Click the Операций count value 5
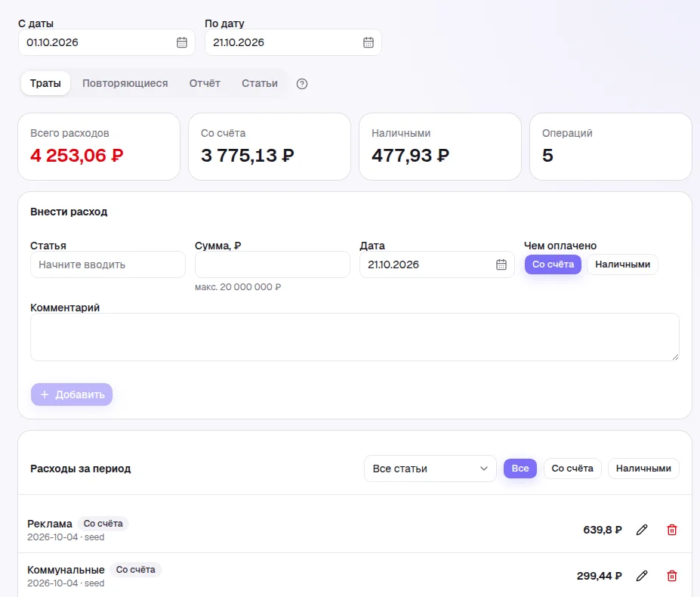The height and width of the screenshot is (597, 700). coord(547,156)
